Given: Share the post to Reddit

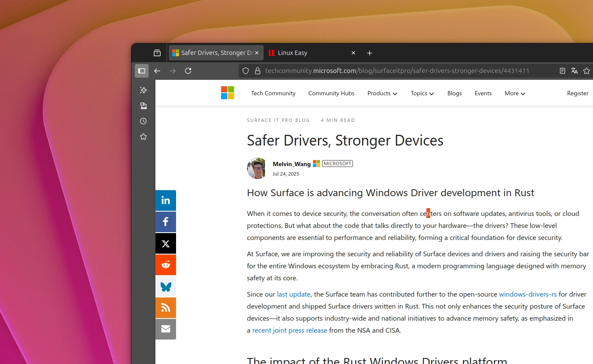Looking at the screenshot, I should pyautogui.click(x=166, y=264).
